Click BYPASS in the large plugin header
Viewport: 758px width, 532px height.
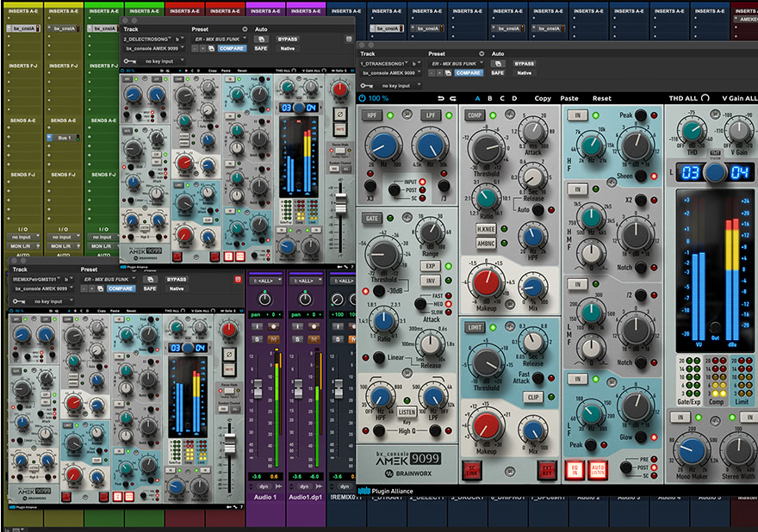(x=525, y=64)
